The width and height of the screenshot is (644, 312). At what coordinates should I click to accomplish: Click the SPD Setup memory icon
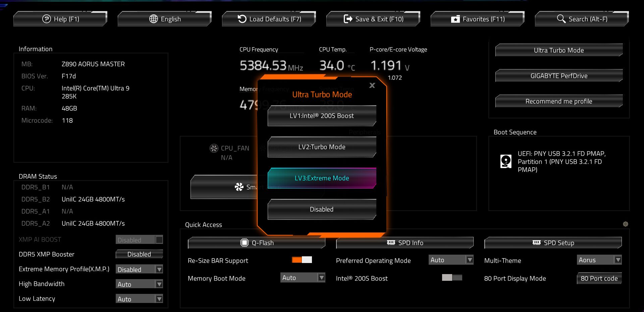click(x=536, y=243)
